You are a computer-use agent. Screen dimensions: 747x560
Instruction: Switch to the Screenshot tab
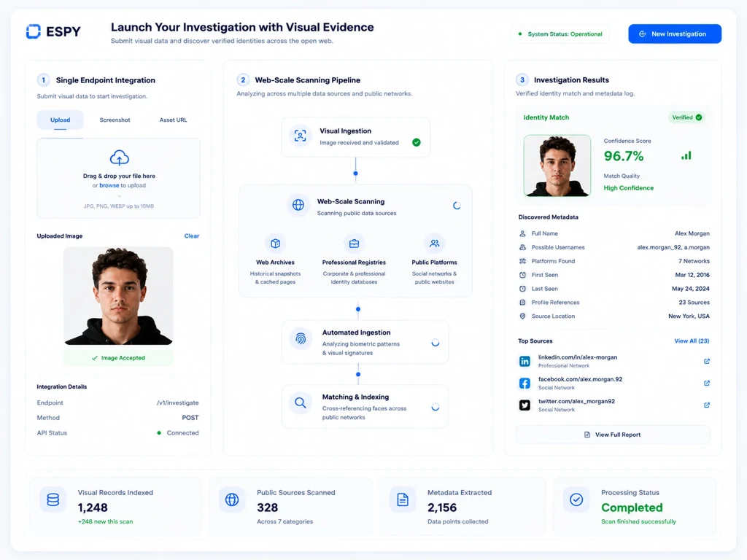(x=115, y=120)
